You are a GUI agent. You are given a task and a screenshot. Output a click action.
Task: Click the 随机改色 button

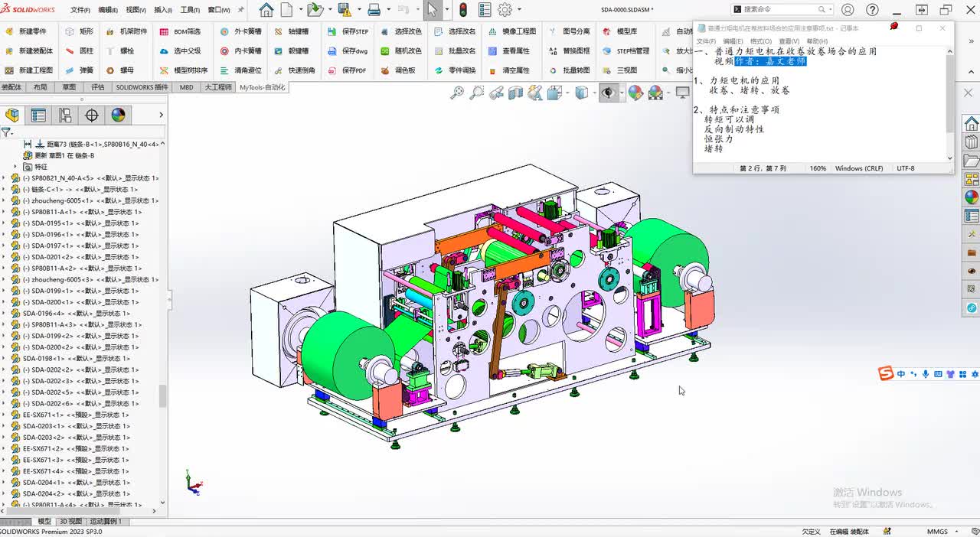point(400,50)
